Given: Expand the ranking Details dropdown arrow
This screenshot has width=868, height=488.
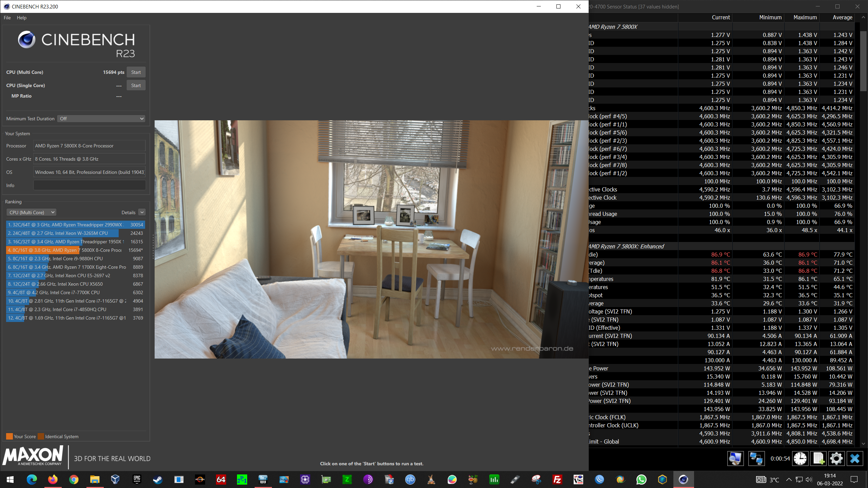Looking at the screenshot, I should 142,212.
